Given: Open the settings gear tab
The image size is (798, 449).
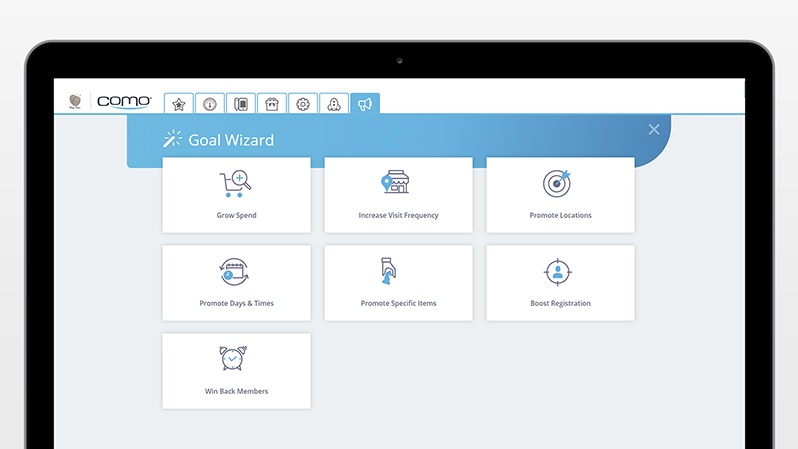Looking at the screenshot, I should [303, 103].
